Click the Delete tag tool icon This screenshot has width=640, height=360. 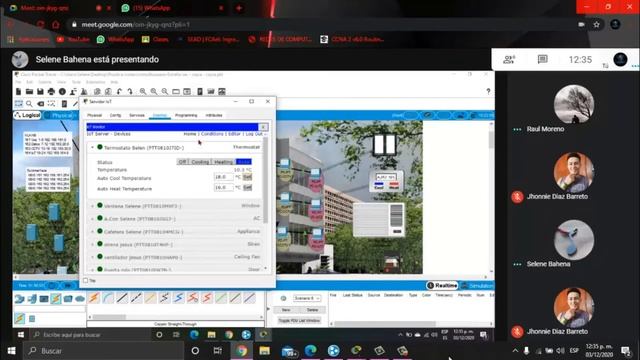point(40,104)
